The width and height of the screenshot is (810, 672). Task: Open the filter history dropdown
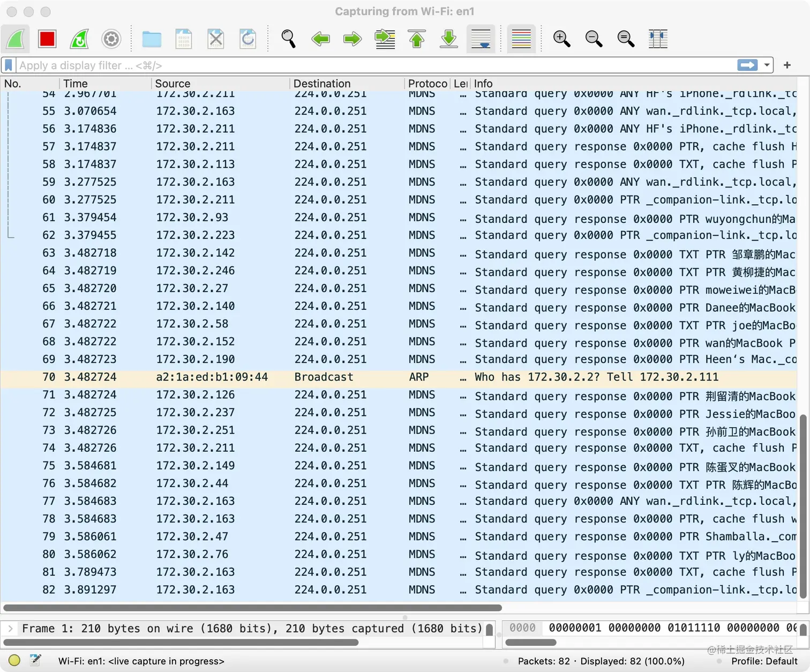[x=767, y=65]
